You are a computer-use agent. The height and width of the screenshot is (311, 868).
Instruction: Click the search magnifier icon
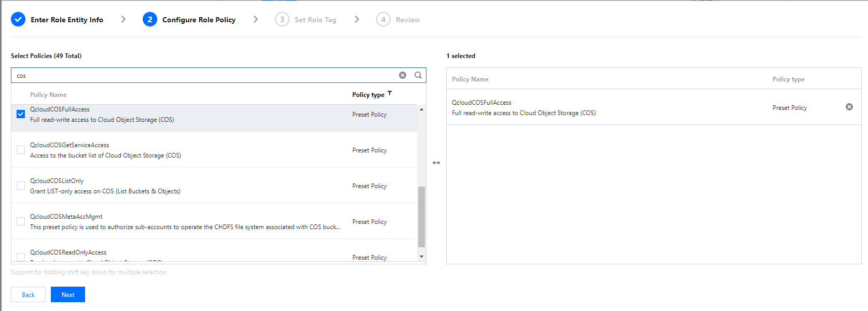point(418,75)
